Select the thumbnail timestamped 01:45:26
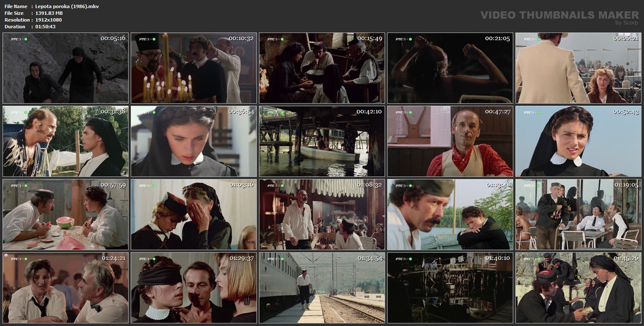This screenshot has height=326, width=644. pyautogui.click(x=579, y=288)
